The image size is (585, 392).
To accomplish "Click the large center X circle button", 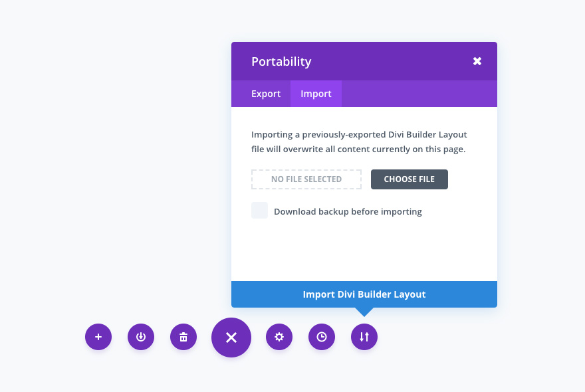I will point(231,338).
